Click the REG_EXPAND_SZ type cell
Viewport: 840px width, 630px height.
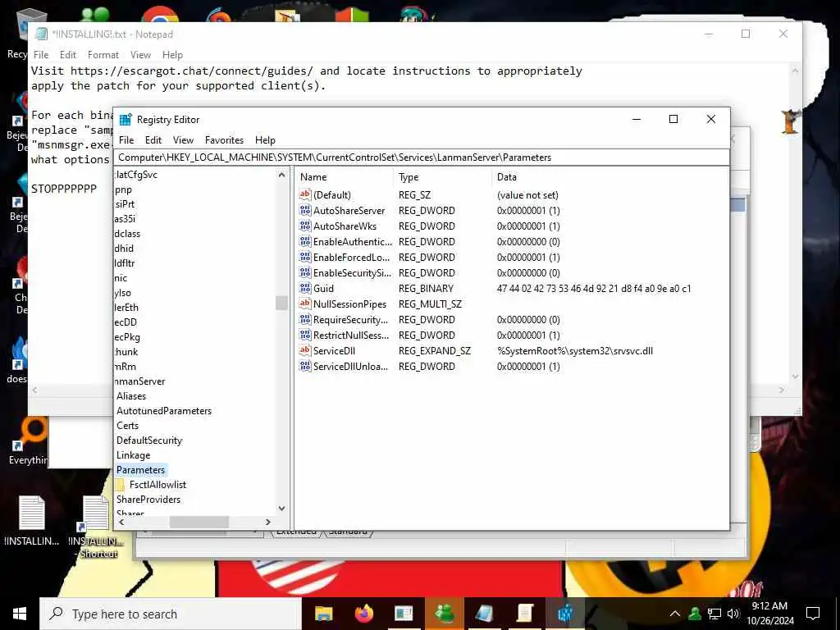click(x=435, y=351)
